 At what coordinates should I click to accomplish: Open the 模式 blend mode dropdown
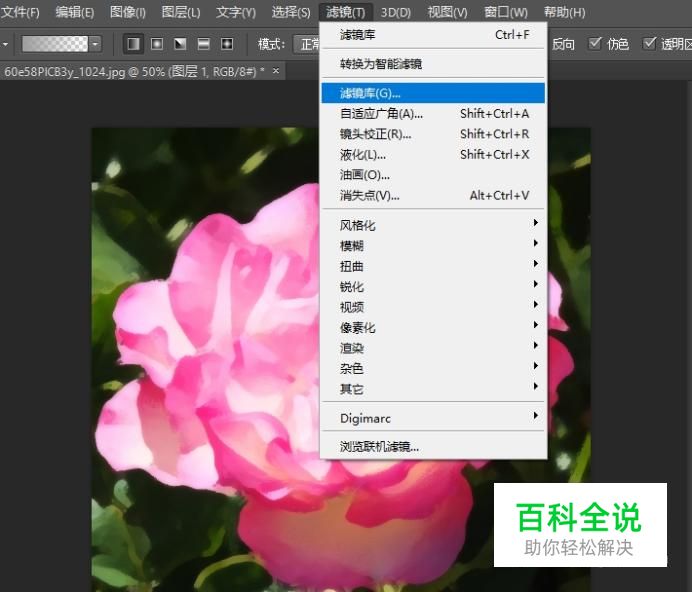[x=307, y=44]
